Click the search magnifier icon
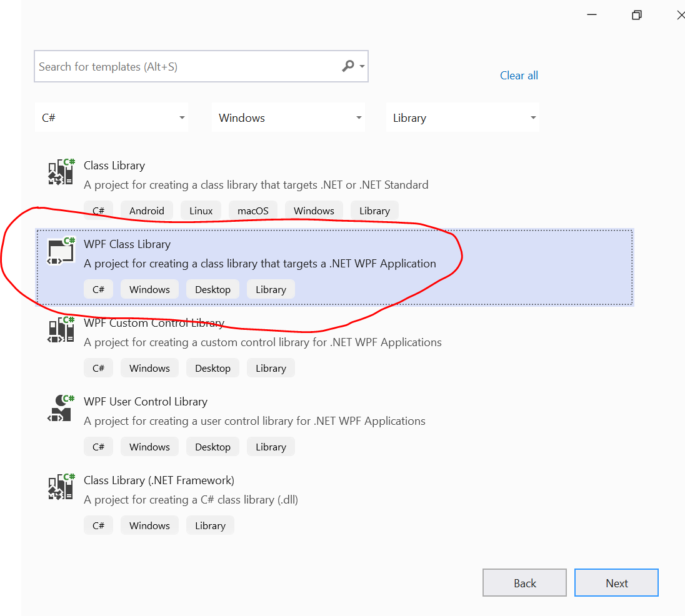The width and height of the screenshot is (685, 616). pos(347,66)
